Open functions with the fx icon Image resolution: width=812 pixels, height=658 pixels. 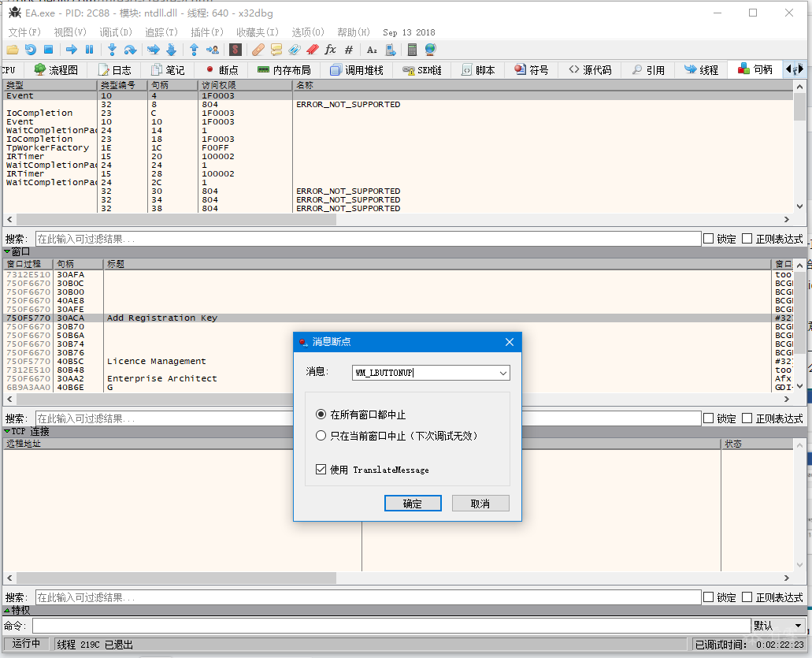click(331, 50)
